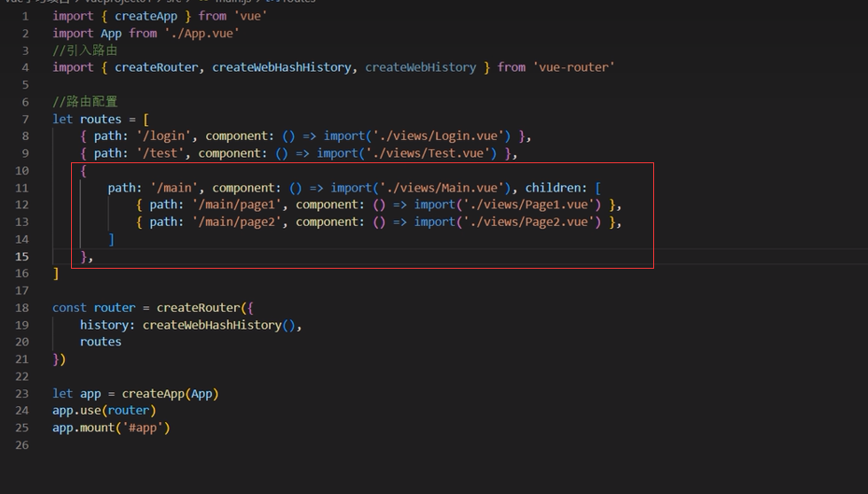
Task: Click the //路由配置 comment
Action: point(84,102)
